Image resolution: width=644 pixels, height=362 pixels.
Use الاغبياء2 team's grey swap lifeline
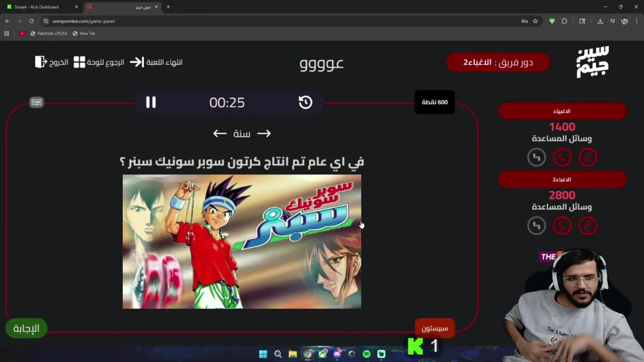coord(537,226)
